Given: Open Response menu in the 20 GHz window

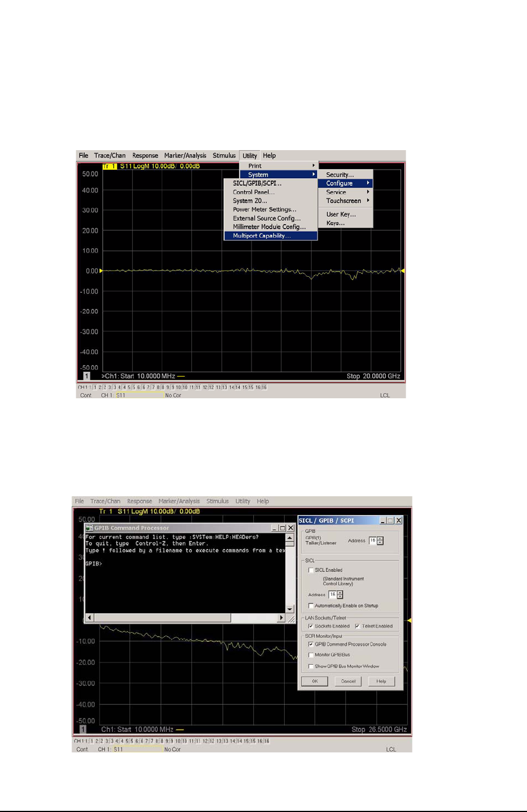Looking at the screenshot, I should click(145, 155).
